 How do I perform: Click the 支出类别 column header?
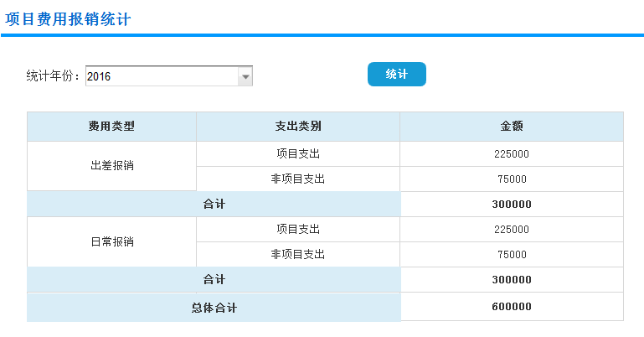[x=298, y=127]
